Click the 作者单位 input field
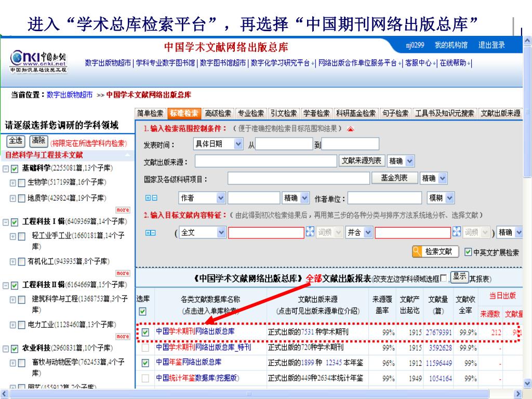 (385, 198)
